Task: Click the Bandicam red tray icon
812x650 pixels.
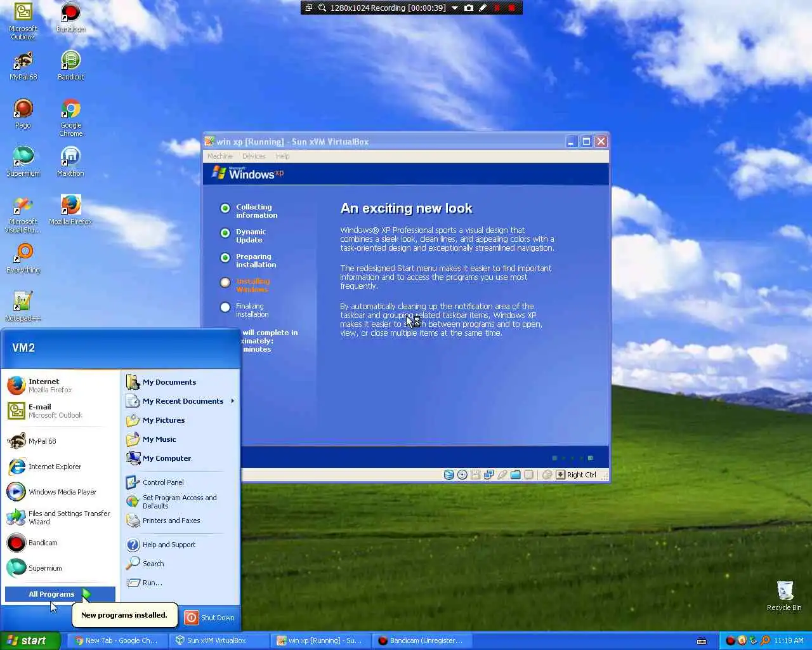Action: tap(730, 640)
